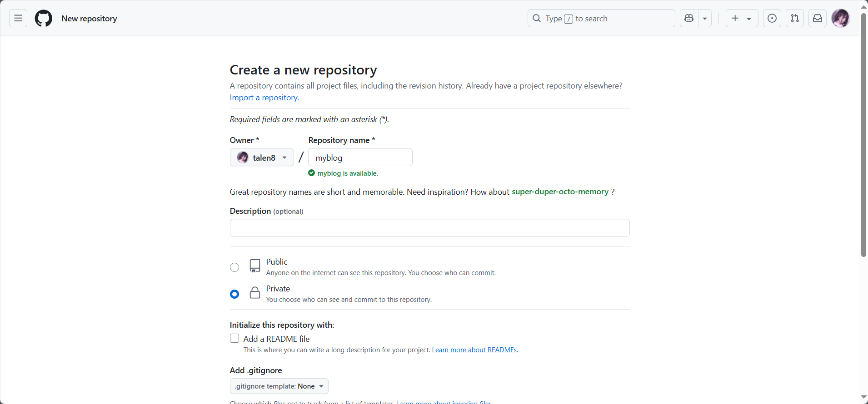This screenshot has height=404, width=868.
Task: Expand the Owner talen8 dropdown
Action: point(262,158)
